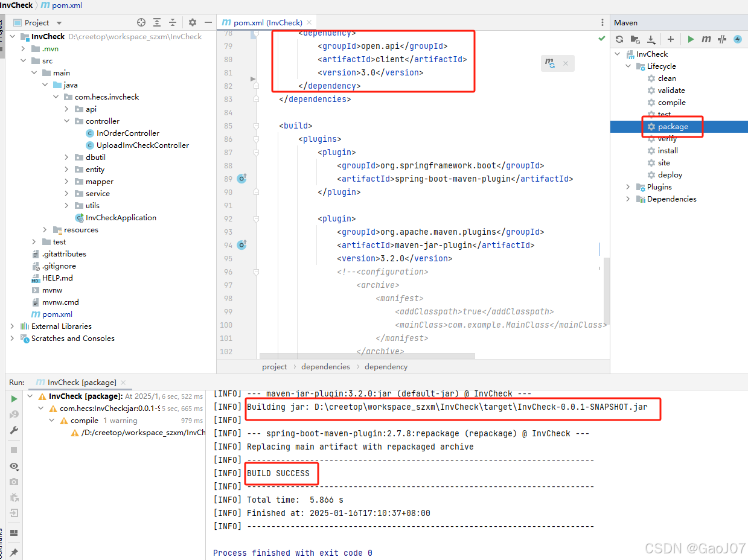This screenshot has height=560, width=748.
Task: Add Maven project with the plus icon
Action: pos(670,39)
